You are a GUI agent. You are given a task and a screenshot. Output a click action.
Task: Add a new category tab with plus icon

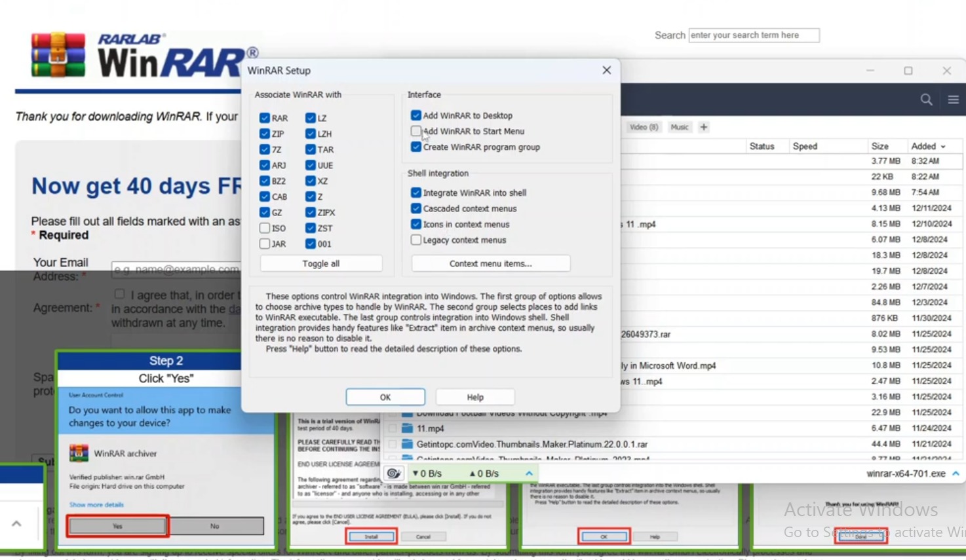(x=704, y=127)
